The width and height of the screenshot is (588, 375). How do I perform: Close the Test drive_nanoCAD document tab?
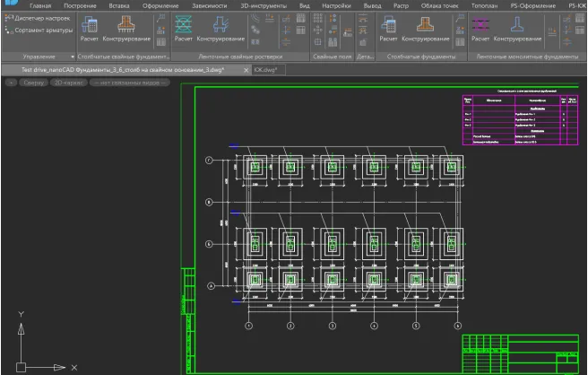point(246,69)
